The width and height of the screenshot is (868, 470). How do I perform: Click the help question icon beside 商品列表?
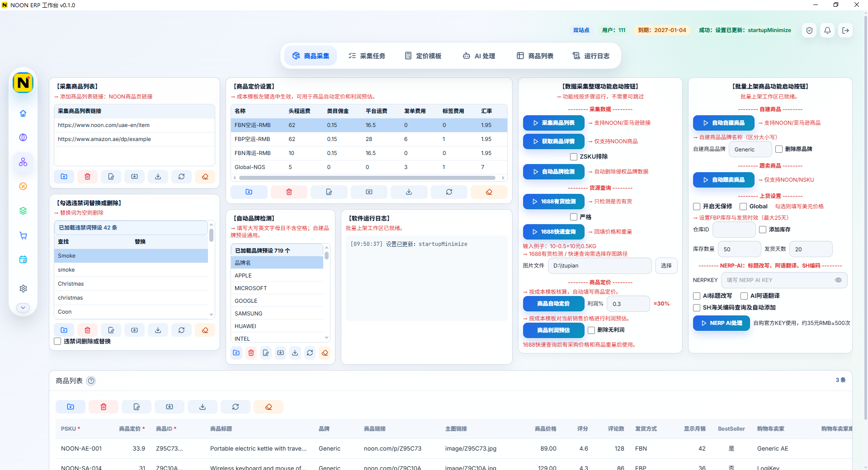pyautogui.click(x=91, y=381)
